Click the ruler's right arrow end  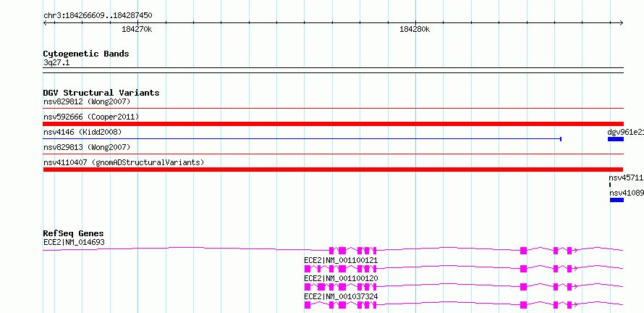coord(622,22)
